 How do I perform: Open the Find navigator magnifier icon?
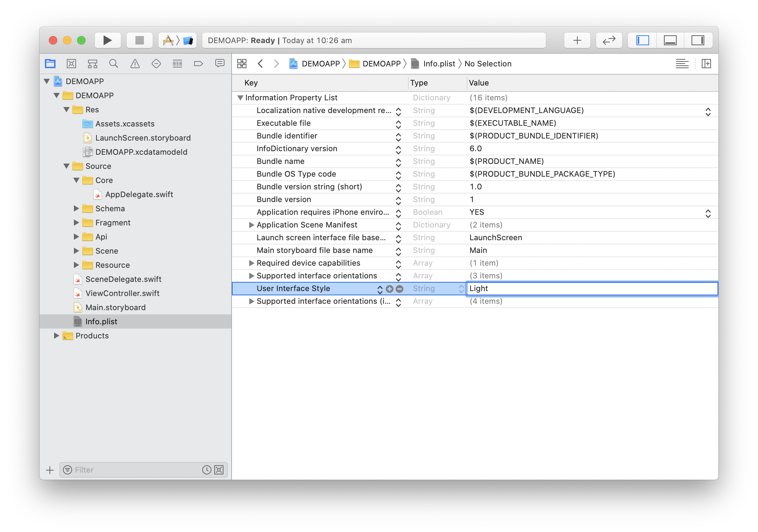(113, 64)
